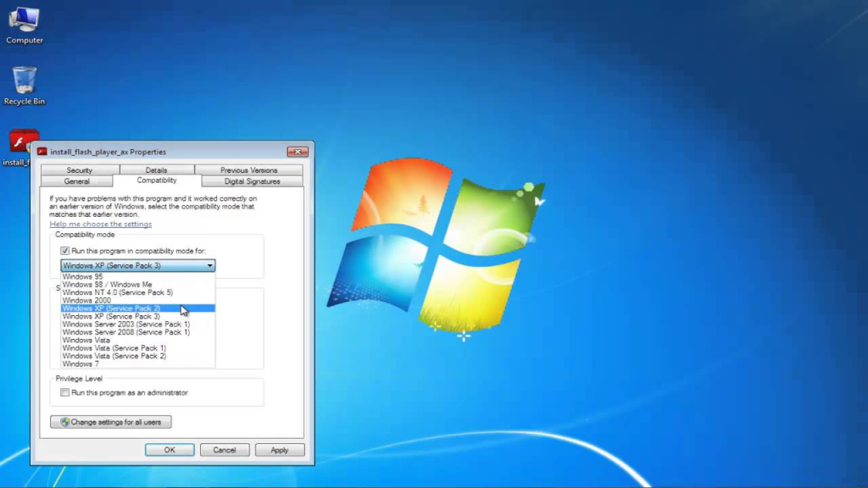Choose Windows XP (Service Pack 3) list entry

coord(138,317)
